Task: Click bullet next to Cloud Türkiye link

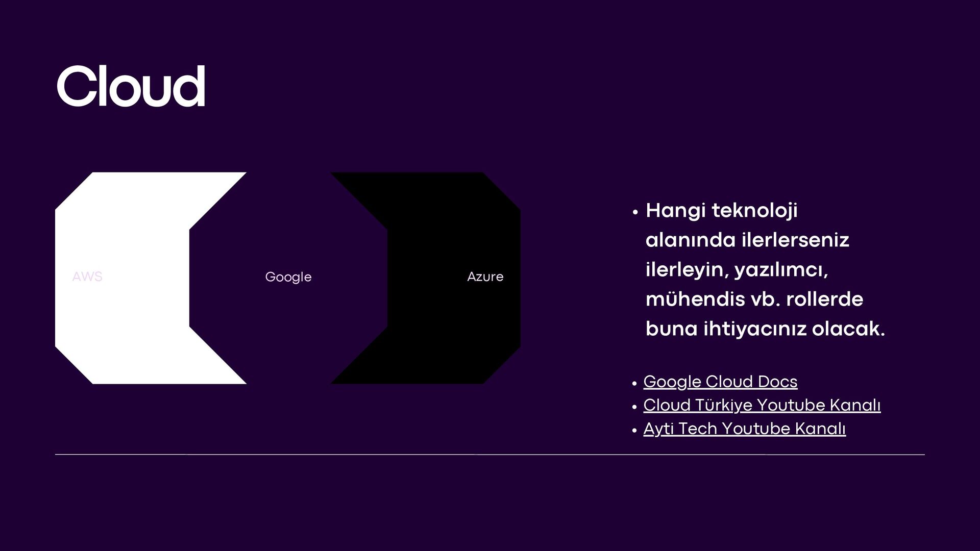Action: click(x=634, y=407)
